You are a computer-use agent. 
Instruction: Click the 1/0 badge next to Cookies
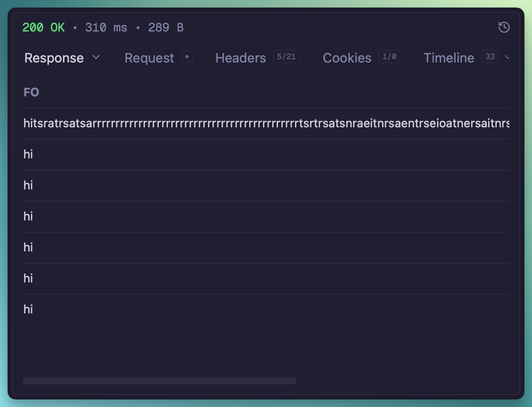(389, 57)
